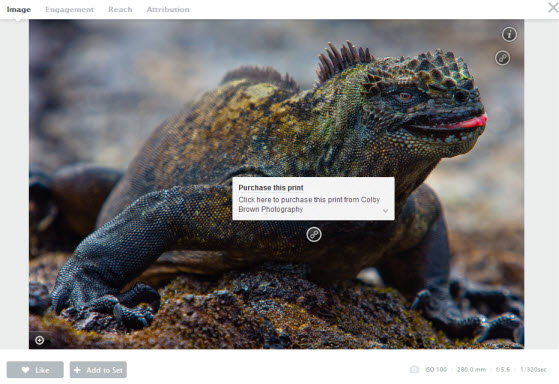Click the 280.0 mm focal length text
This screenshot has width=559, height=384.
[471, 369]
